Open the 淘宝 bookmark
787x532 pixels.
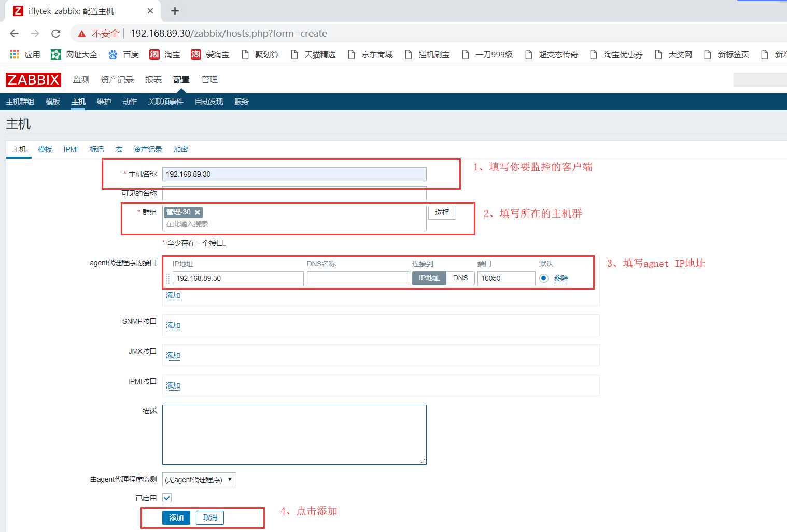click(x=165, y=54)
